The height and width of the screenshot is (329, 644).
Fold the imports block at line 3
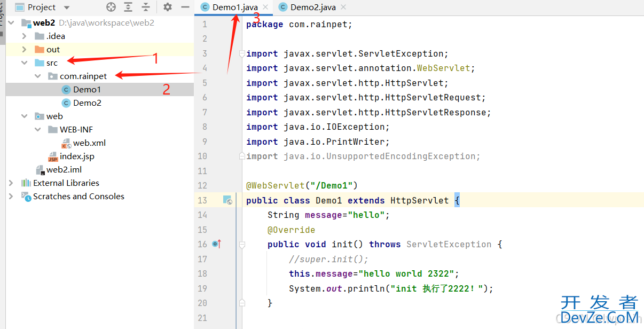point(242,54)
